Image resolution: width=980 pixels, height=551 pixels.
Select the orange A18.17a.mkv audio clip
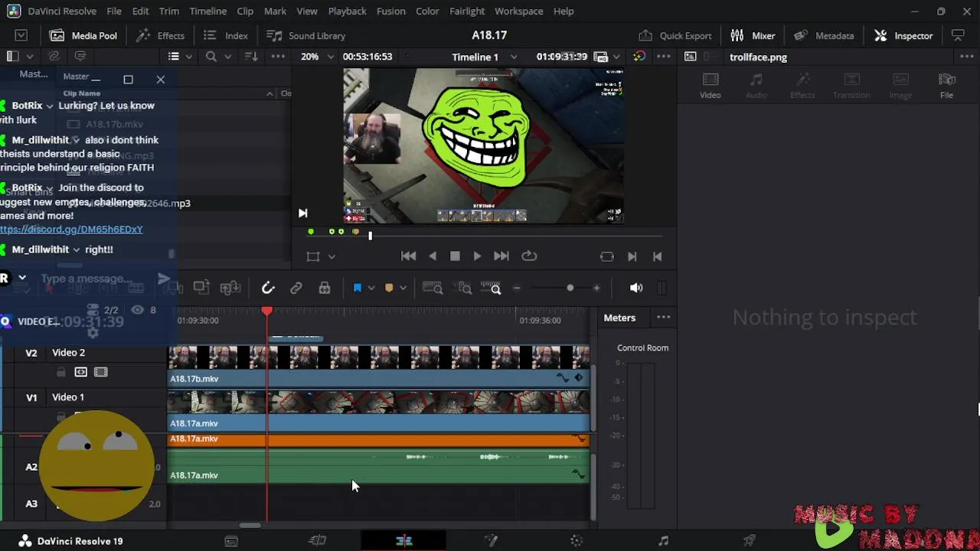379,439
